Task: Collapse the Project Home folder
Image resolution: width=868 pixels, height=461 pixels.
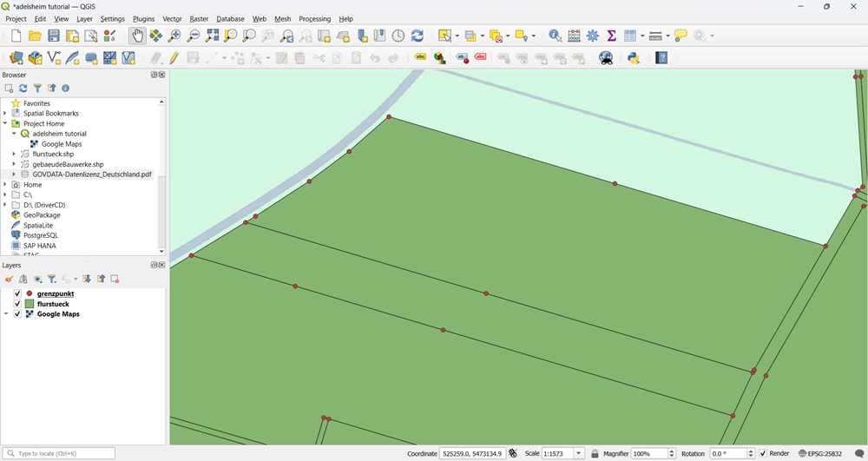Action: tap(5, 124)
